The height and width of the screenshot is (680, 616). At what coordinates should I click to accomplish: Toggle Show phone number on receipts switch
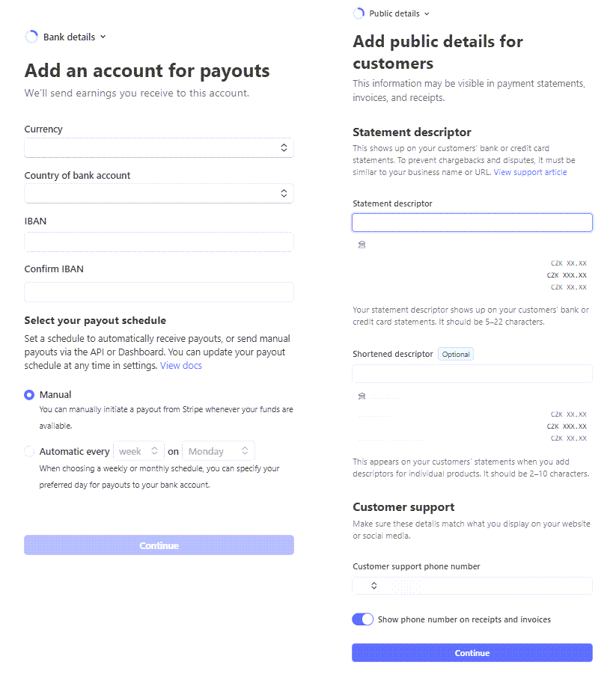point(363,619)
